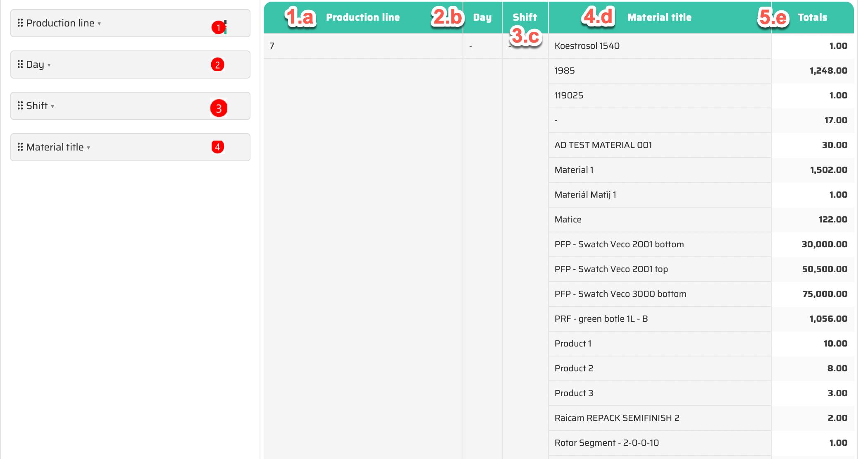Click Material title grip dots icon
Image resolution: width=868 pixels, height=459 pixels.
[x=20, y=147]
